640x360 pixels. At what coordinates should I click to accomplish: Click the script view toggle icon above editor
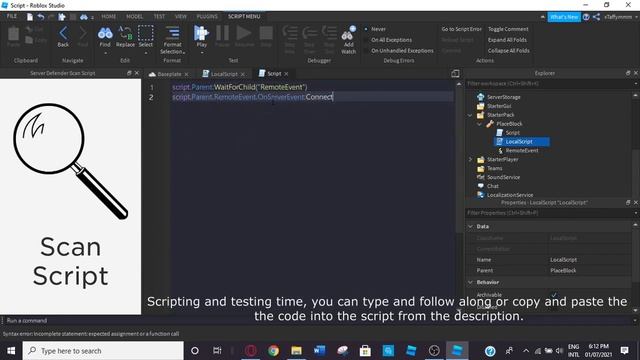point(455,73)
